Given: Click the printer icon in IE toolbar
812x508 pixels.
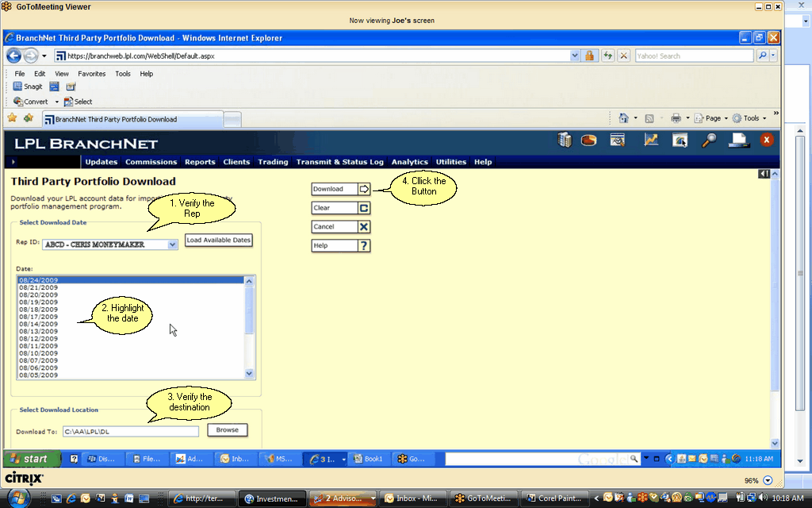Looking at the screenshot, I should coord(676,118).
